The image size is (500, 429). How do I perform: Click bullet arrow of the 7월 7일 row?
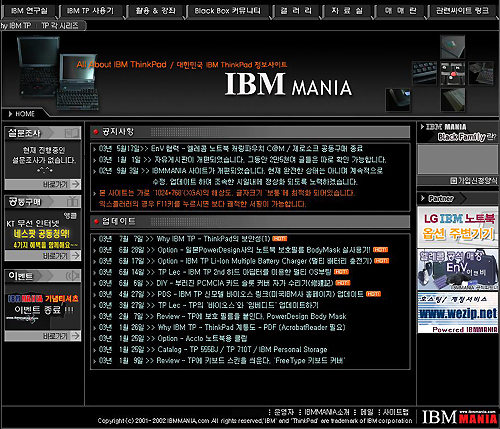click(x=95, y=239)
